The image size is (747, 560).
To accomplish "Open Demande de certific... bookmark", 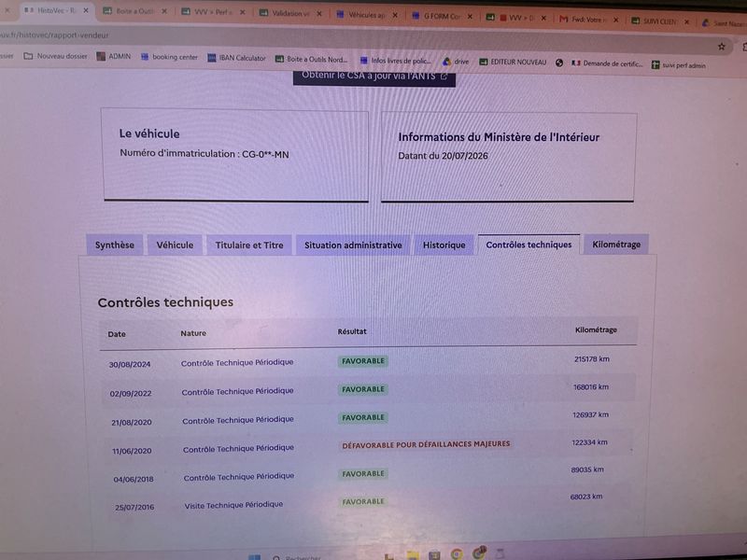I will [608, 63].
